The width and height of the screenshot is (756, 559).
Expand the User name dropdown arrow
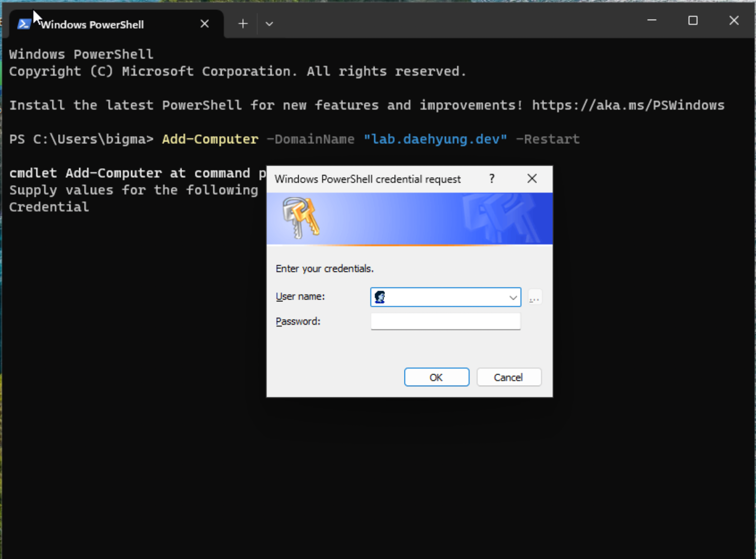click(x=513, y=297)
